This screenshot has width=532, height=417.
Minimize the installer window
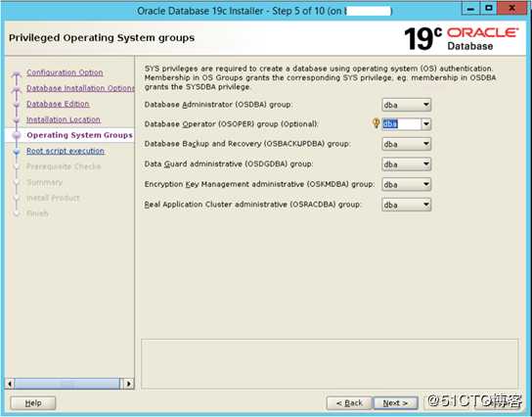coord(470,9)
